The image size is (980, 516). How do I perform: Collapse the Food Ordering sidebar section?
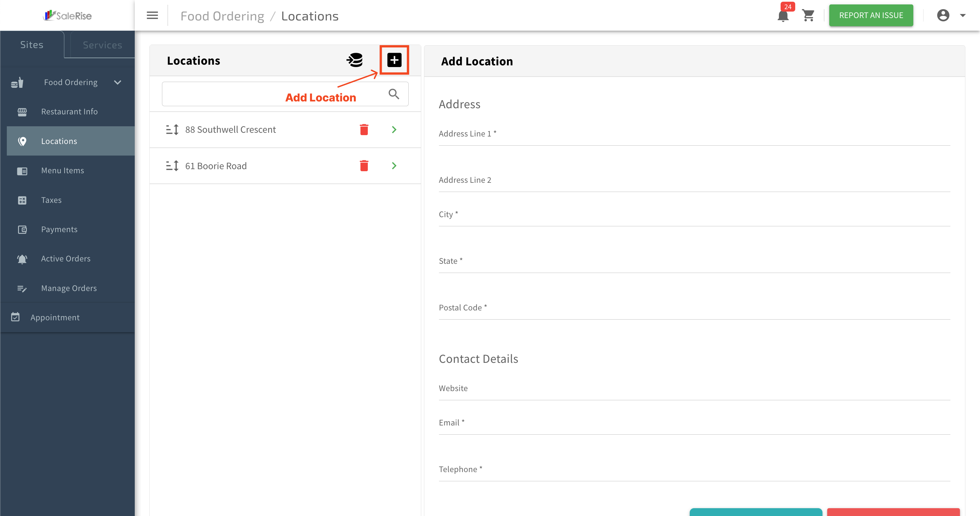click(x=117, y=83)
